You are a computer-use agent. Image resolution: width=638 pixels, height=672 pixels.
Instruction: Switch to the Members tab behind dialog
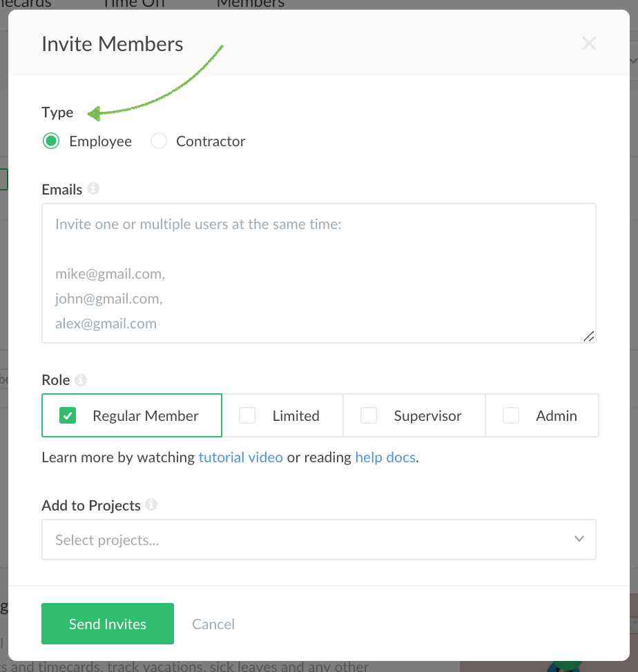[x=250, y=3]
